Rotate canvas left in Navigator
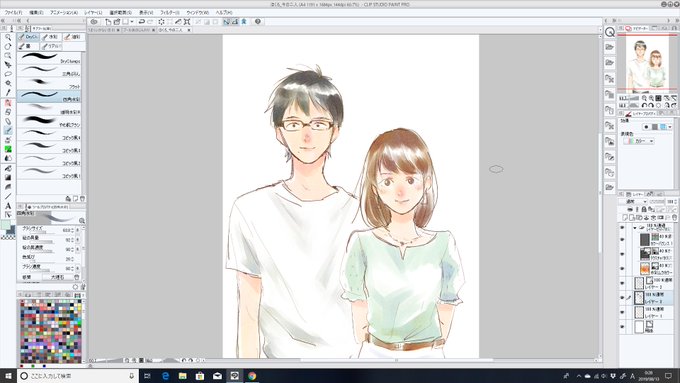The image size is (680, 383). coord(644,105)
